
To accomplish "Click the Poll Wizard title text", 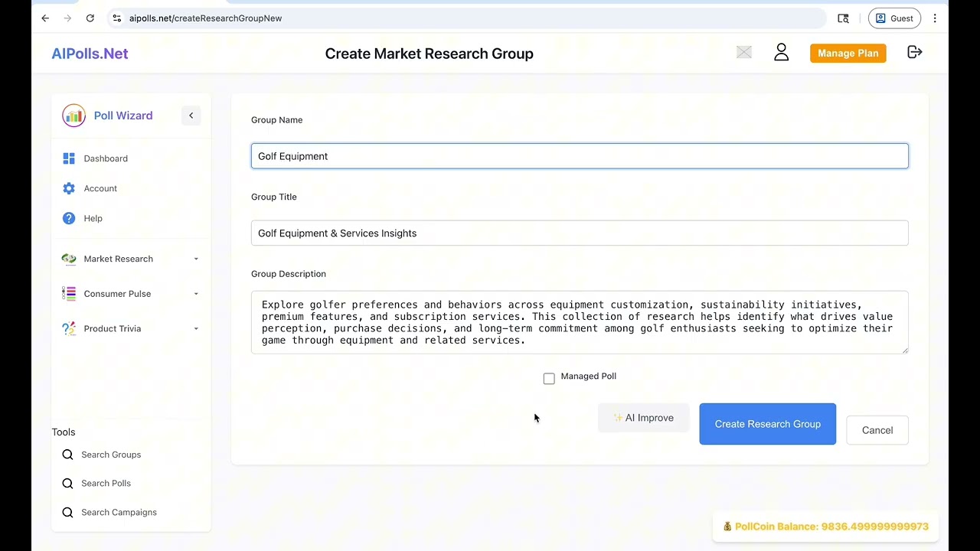I will [123, 116].
